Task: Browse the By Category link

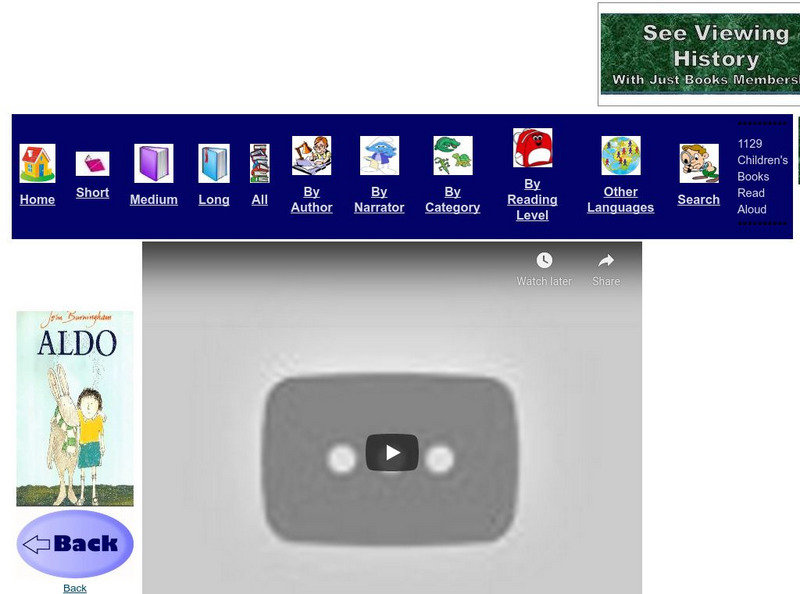Action: [453, 200]
